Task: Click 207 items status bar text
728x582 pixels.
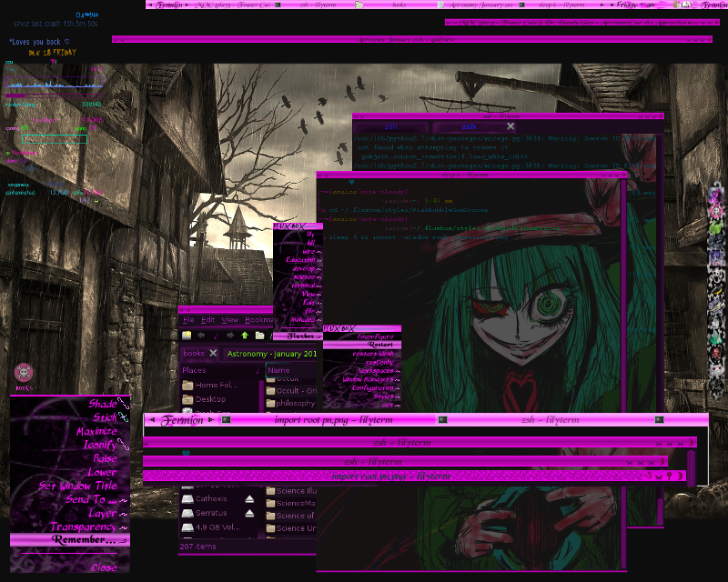Action: [x=197, y=547]
